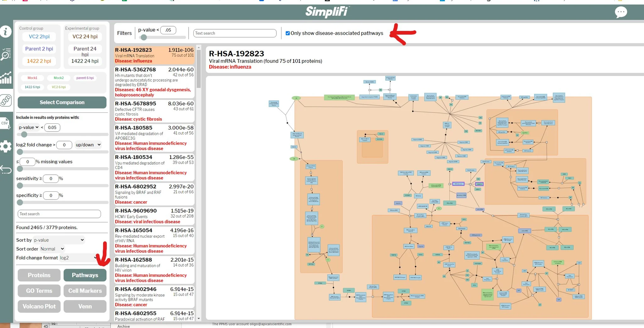Click the CSV download icon
The image size is (644, 328).
click(x=5, y=123)
